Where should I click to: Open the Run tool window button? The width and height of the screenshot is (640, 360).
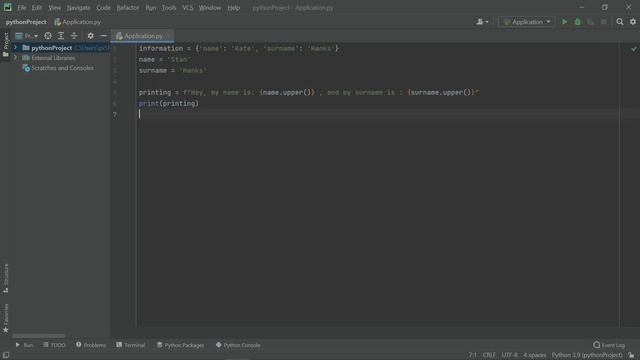[x=24, y=345]
